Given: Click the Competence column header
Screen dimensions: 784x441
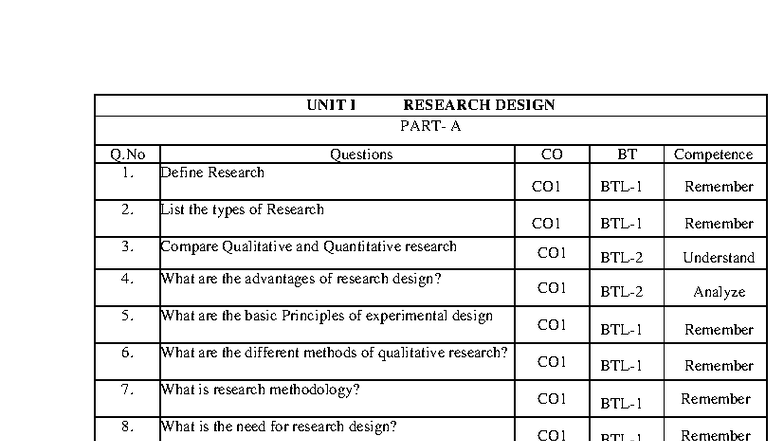Looking at the screenshot, I should [x=714, y=154].
